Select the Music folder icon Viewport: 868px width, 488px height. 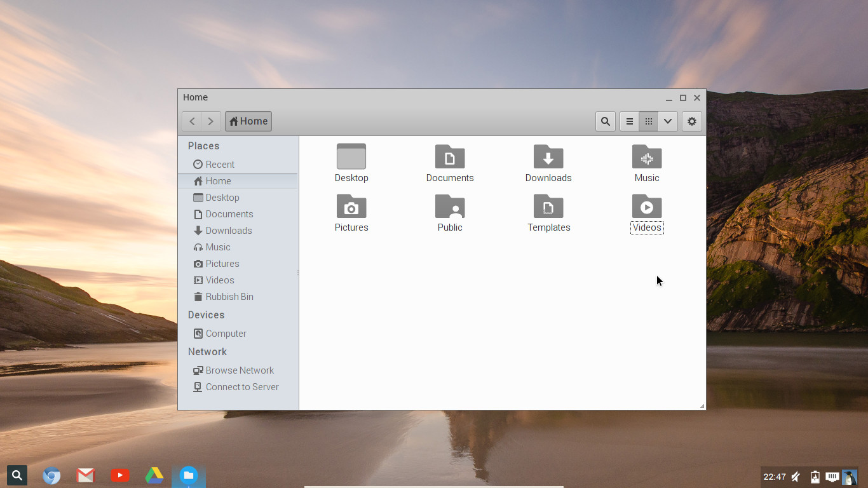[x=647, y=156]
